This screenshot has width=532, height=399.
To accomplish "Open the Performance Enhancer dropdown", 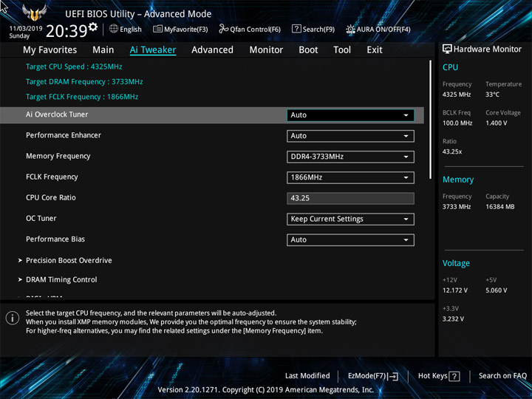I will pos(350,136).
